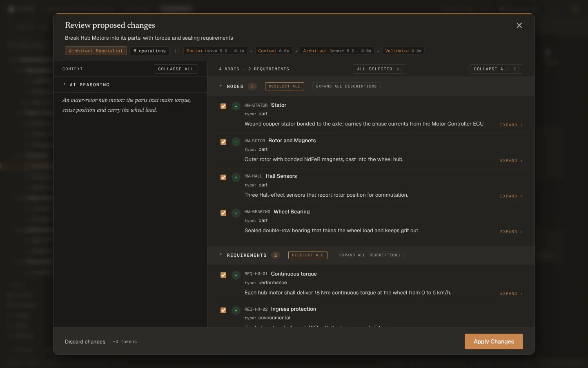Collapse the AI Reasoning section
Screen dimensions: 588x368
click(x=65, y=85)
